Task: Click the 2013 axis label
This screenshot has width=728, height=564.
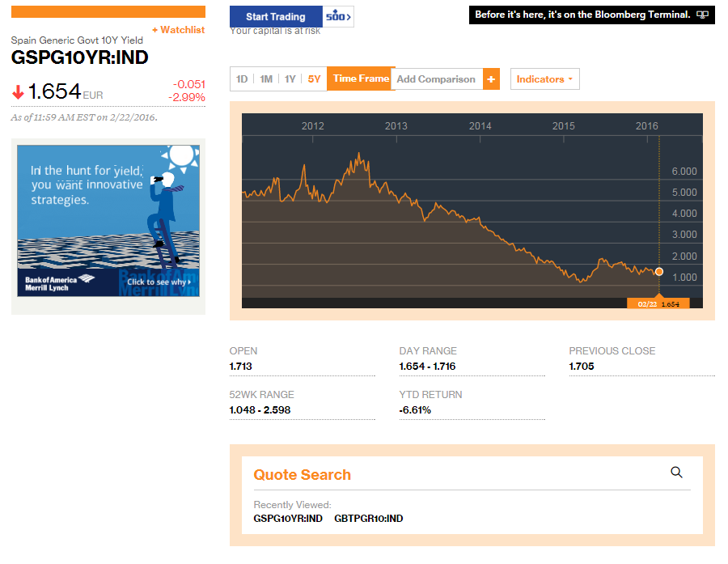Action: tap(396, 126)
